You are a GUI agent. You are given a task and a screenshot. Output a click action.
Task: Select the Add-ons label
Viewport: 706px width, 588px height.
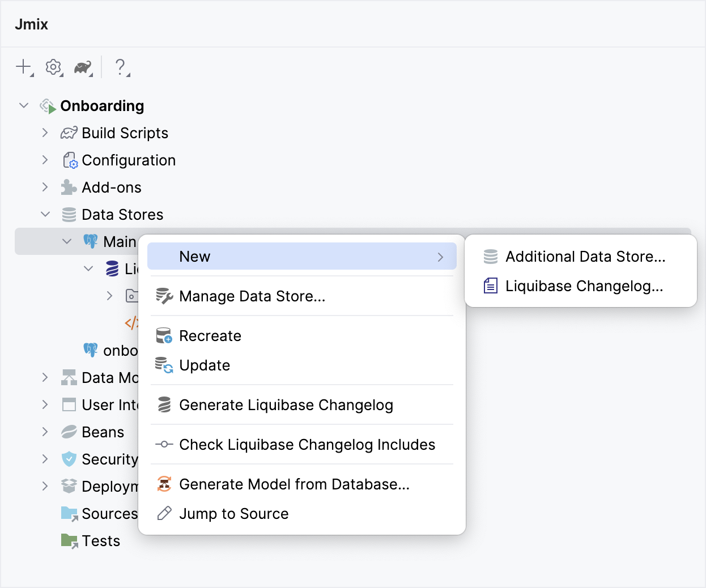112,188
